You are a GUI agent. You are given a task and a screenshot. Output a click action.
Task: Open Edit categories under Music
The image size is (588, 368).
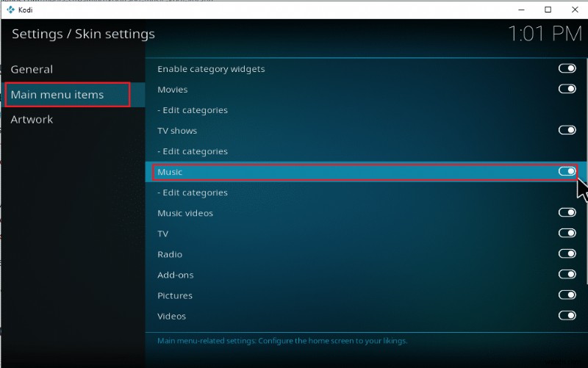(x=193, y=192)
